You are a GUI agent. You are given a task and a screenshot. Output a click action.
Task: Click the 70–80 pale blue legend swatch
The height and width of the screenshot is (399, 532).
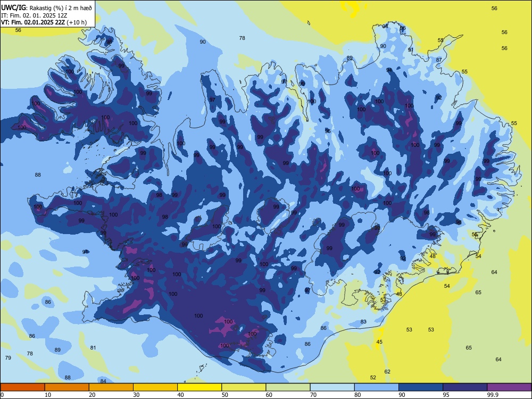pos(332,387)
